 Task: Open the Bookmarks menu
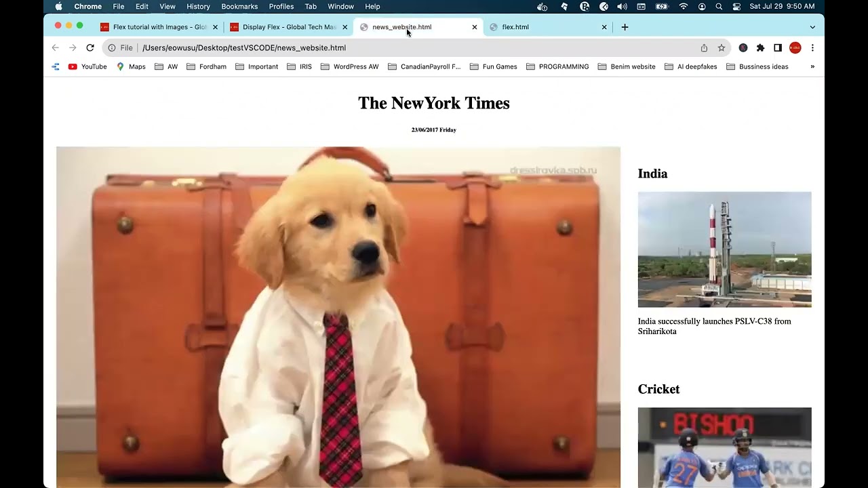tap(239, 7)
